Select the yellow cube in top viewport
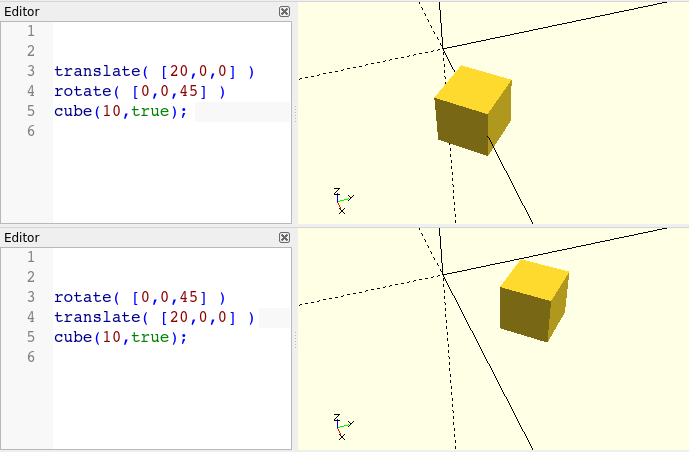Screen dimensions: 689x452 point(472,110)
